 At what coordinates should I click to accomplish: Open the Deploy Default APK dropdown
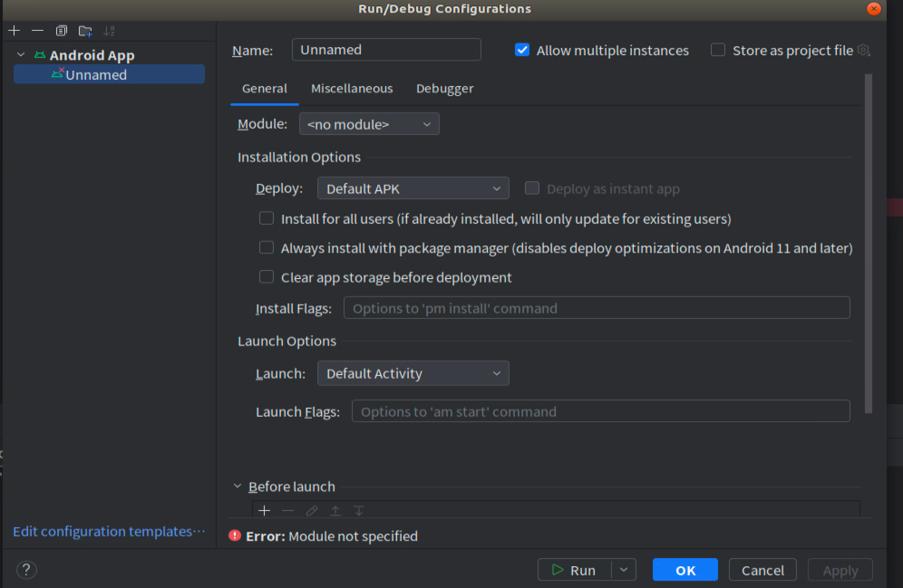413,188
